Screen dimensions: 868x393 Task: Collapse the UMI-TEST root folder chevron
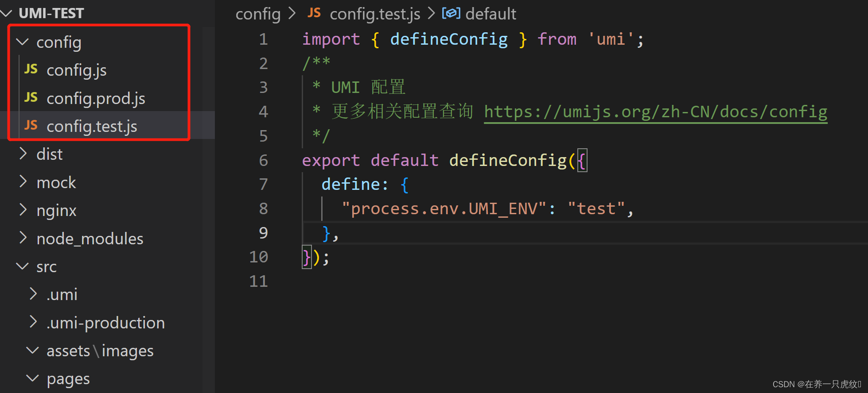pyautogui.click(x=6, y=13)
